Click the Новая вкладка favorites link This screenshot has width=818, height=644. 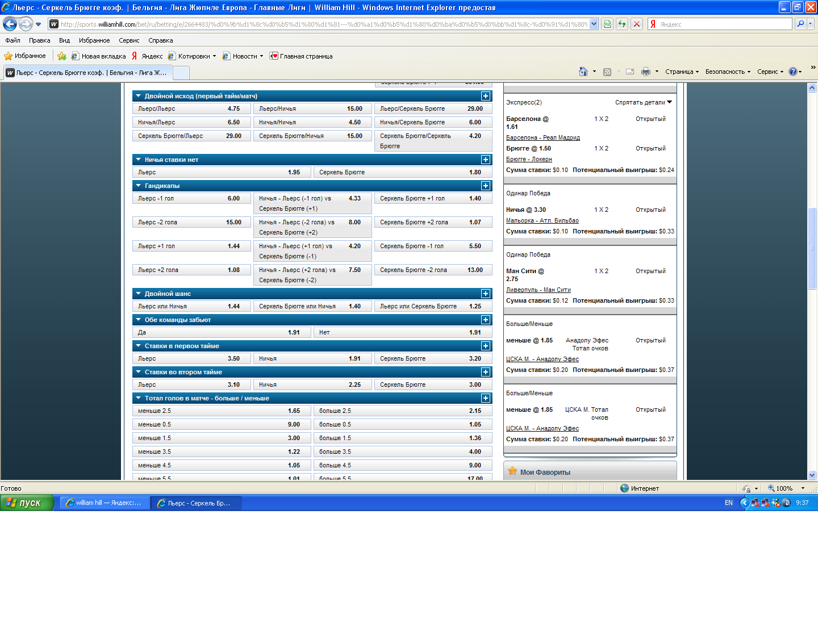click(x=98, y=56)
